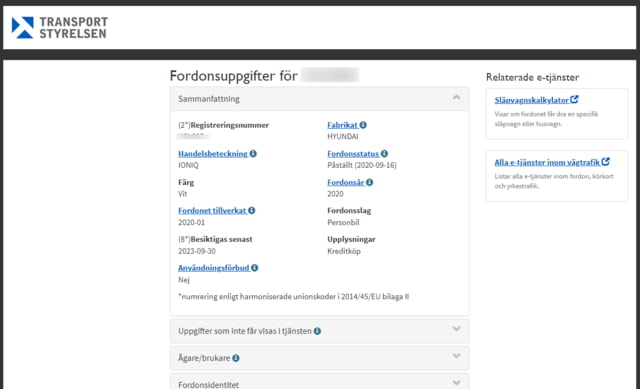Open the Släpvagnskalkylator e-service link

[531, 100]
